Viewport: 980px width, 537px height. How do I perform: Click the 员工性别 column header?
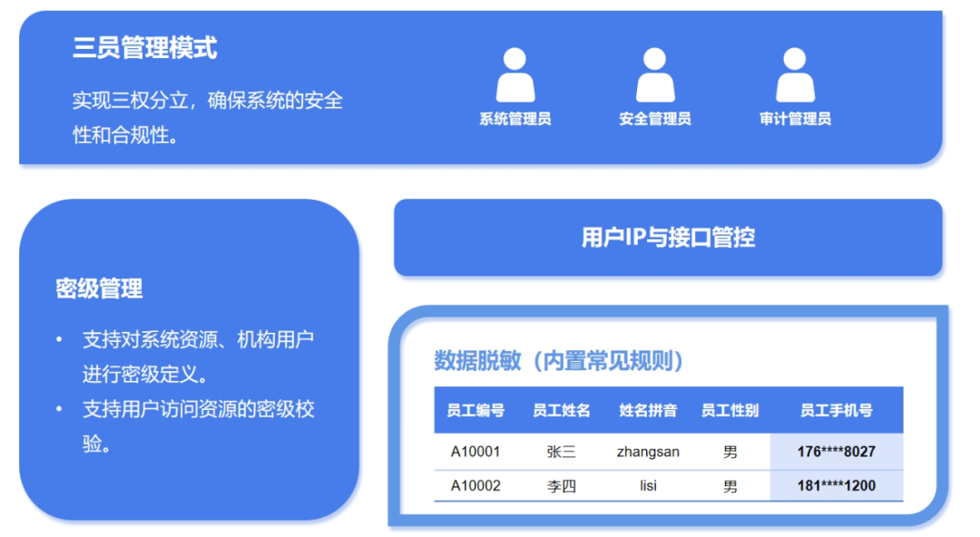click(730, 410)
